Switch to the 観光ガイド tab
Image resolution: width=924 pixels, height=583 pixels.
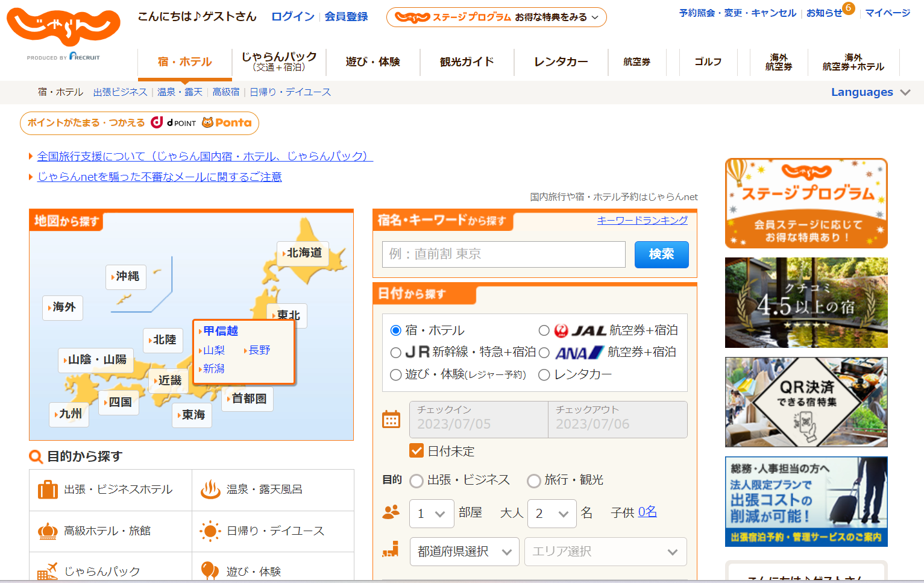point(467,62)
